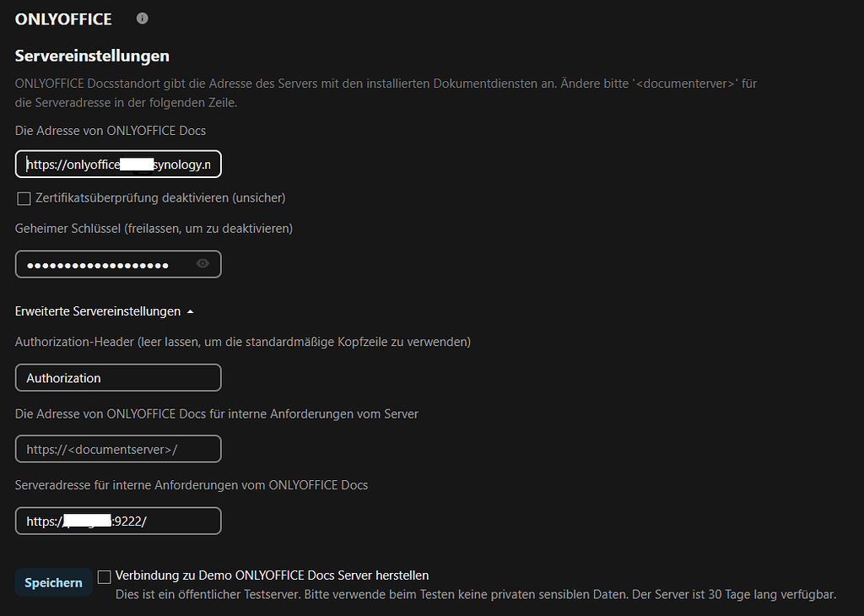The image size is (864, 616).
Task: Click the masked Geheimer Schlüssel field
Action: [110, 264]
